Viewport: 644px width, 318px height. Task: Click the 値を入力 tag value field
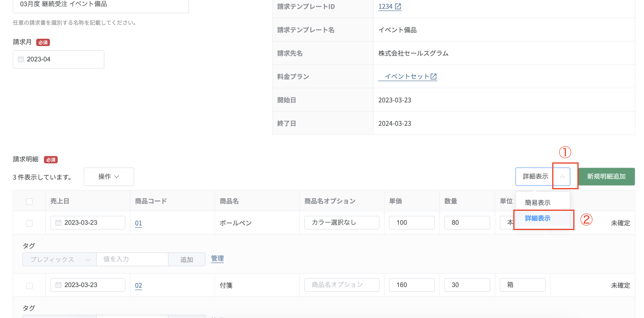tap(132, 259)
